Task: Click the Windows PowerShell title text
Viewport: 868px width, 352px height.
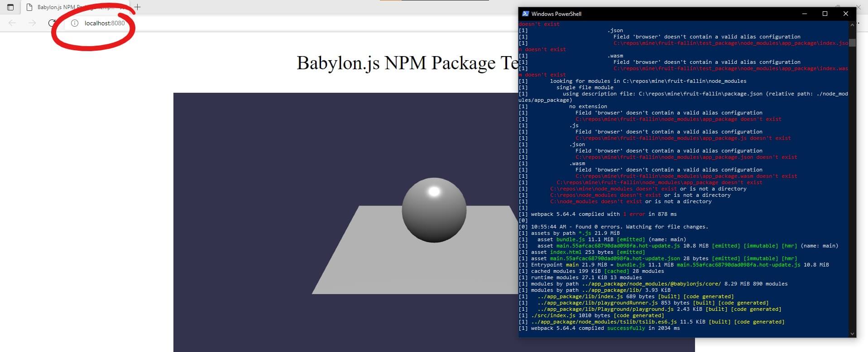Action: pos(556,14)
